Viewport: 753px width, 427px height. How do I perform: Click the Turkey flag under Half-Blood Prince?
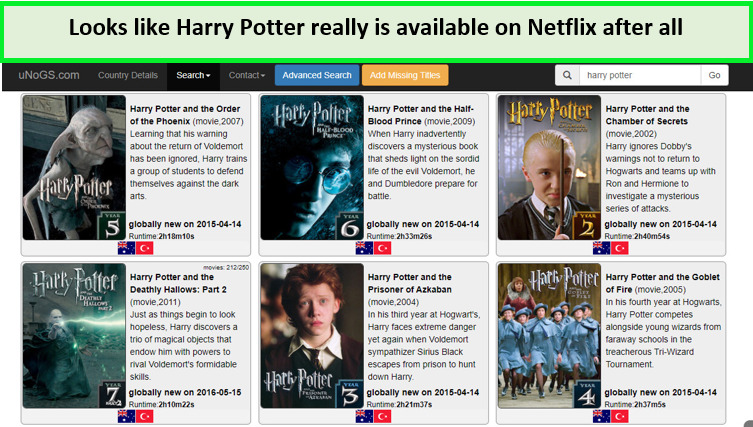tap(382, 248)
